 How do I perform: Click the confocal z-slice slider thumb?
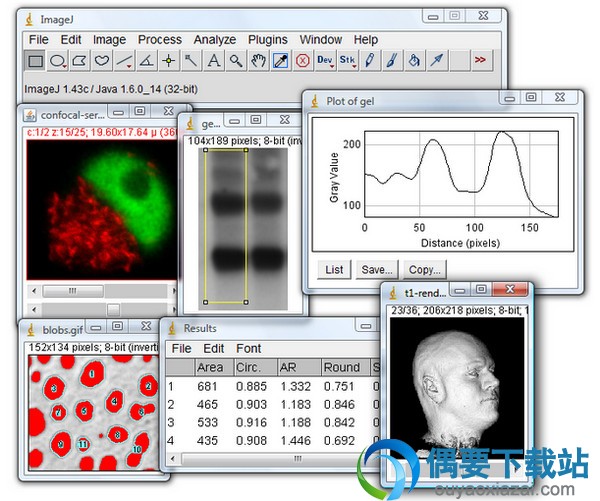[x=113, y=309]
